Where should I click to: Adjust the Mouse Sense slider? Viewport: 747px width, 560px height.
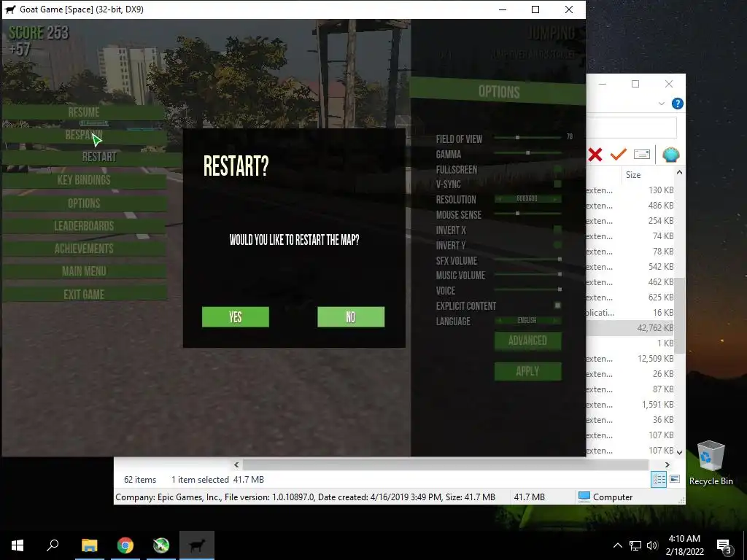527,214
